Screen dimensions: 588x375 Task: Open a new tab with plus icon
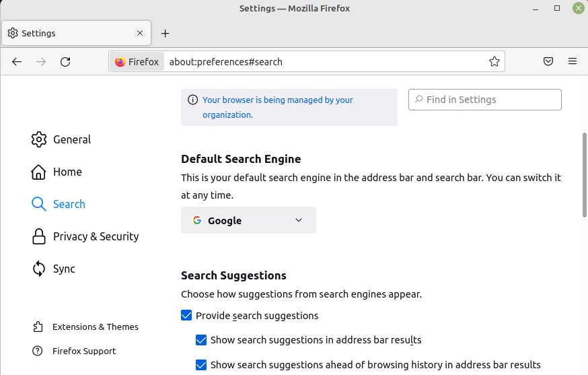coord(166,33)
